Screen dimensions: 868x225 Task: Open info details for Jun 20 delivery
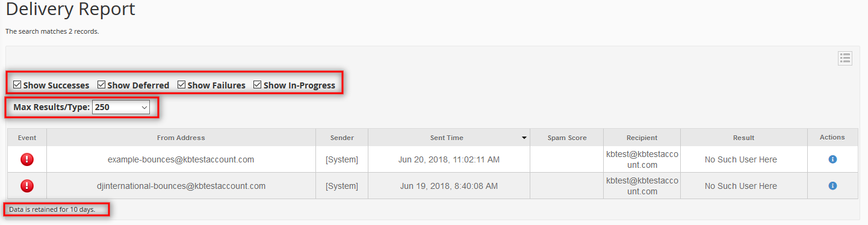tap(832, 159)
